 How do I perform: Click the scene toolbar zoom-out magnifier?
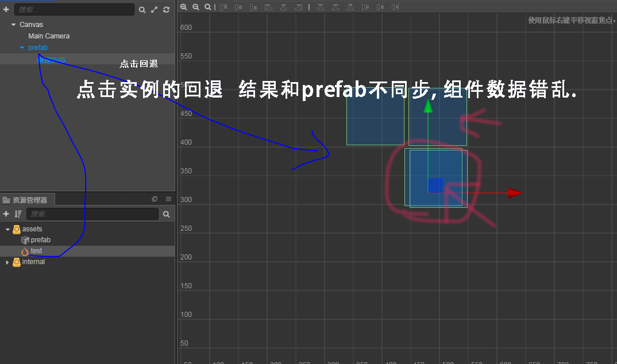[195, 7]
